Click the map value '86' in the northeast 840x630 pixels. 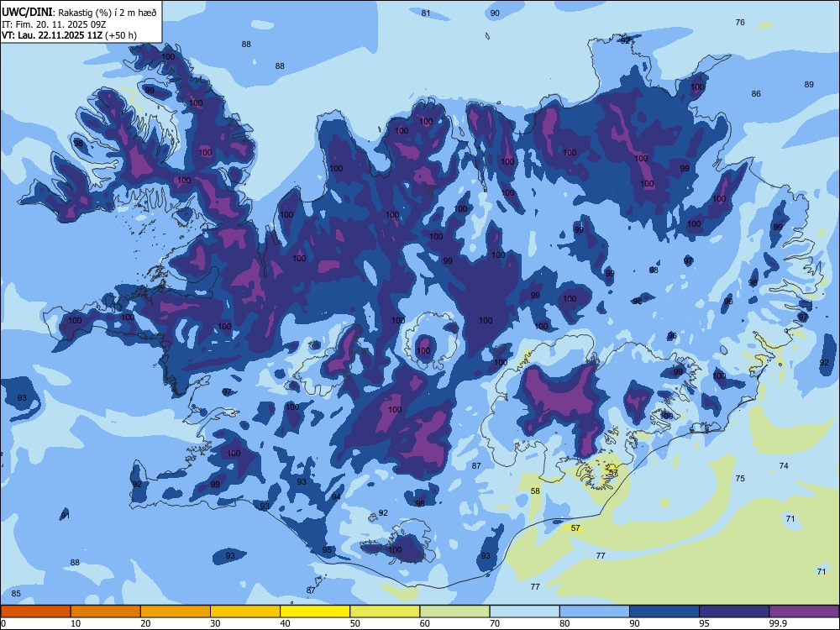(x=756, y=94)
